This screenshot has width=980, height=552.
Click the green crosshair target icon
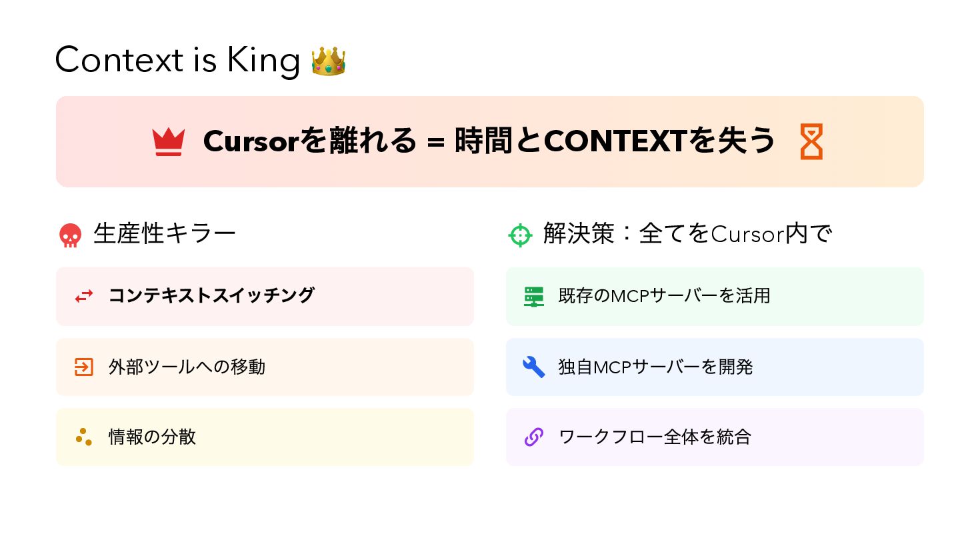click(520, 235)
